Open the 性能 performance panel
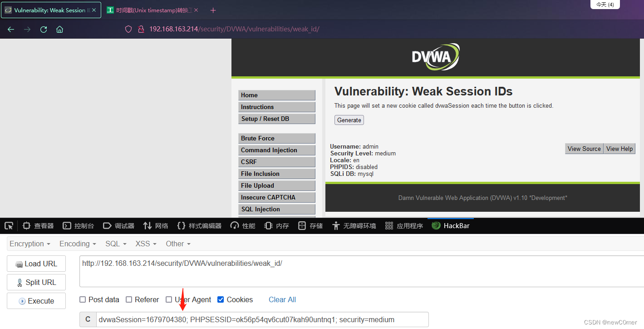 [243, 225]
